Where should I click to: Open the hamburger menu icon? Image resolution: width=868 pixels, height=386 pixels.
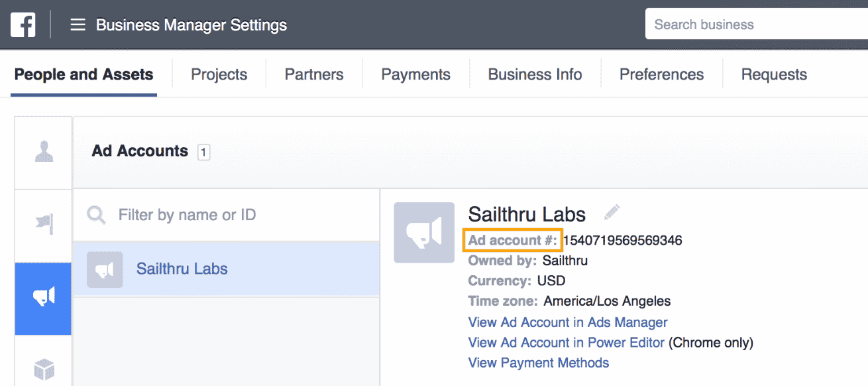point(78,25)
